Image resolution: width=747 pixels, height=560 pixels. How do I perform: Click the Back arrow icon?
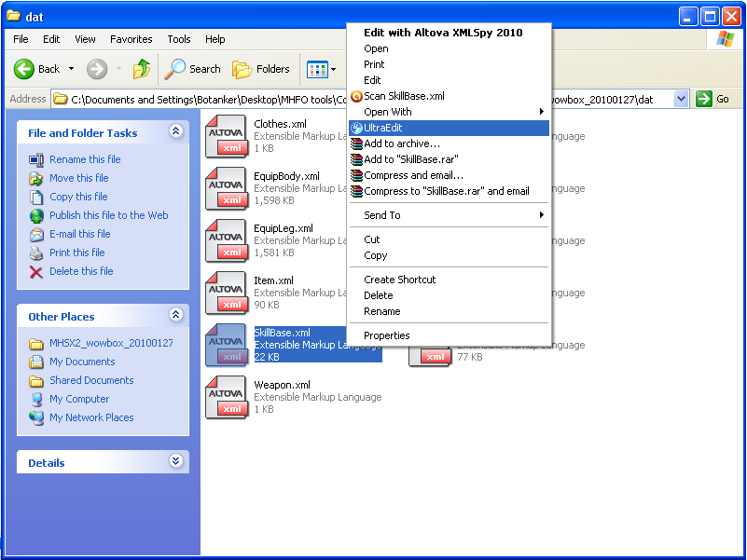click(24, 69)
